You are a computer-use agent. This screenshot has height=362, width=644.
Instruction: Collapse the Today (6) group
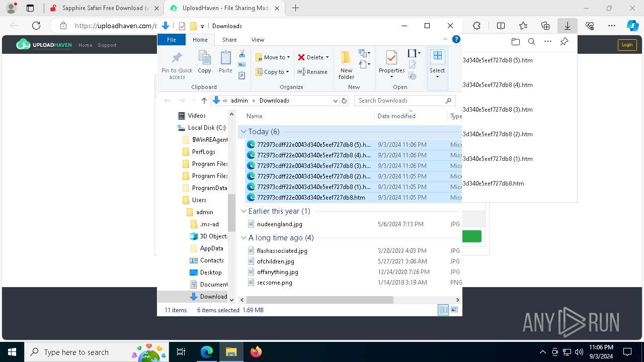pyautogui.click(x=244, y=132)
